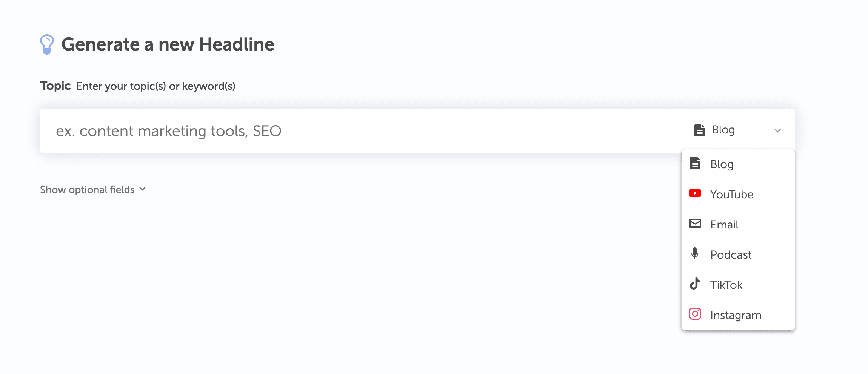868x374 pixels.
Task: Collapse the content type dropdown using its chevron
Action: coord(778,130)
